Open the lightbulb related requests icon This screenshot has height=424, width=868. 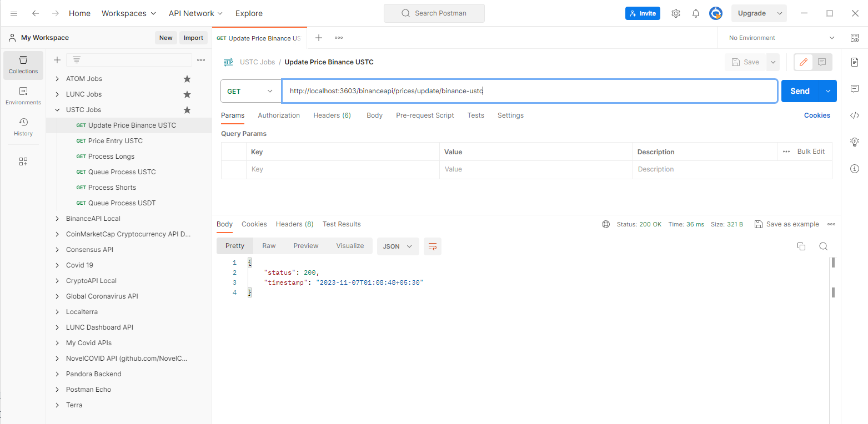855,142
